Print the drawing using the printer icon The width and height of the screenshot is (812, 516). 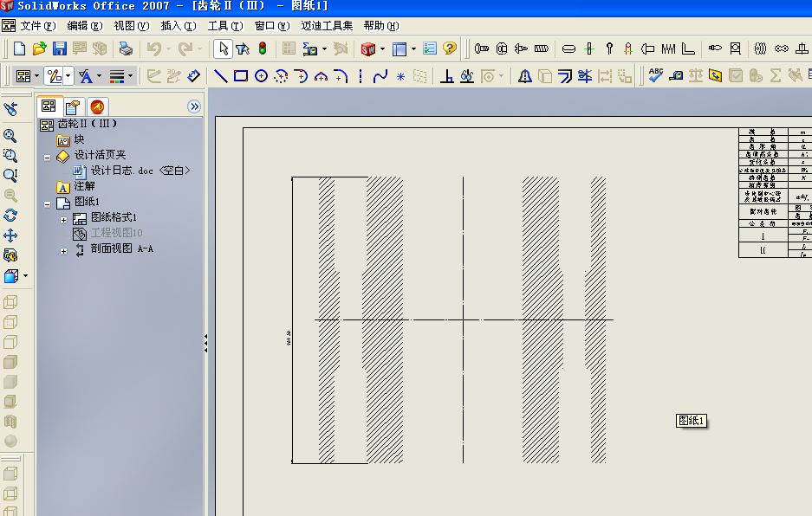(x=126, y=48)
